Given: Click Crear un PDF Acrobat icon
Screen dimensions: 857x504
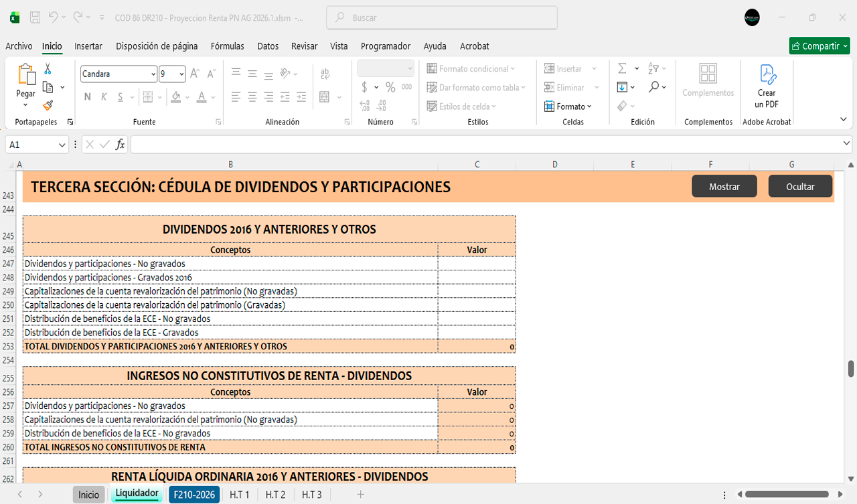Looking at the screenshot, I should point(767,86).
